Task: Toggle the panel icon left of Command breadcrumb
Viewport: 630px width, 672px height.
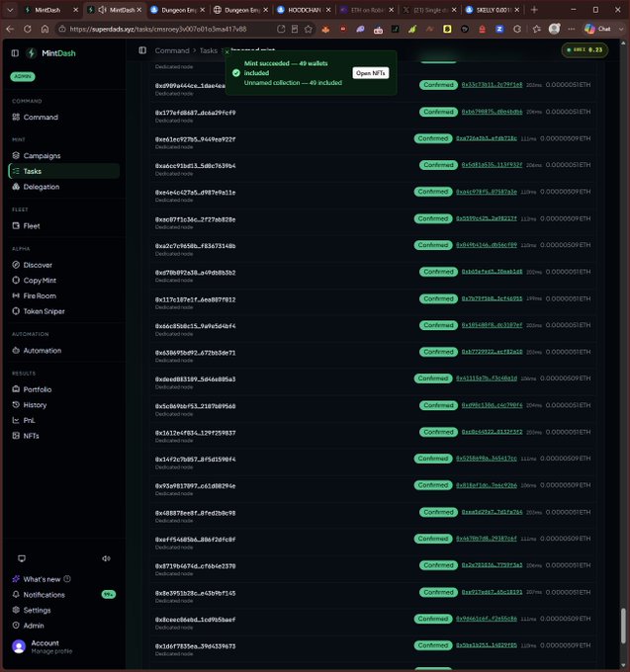Action: point(142,50)
